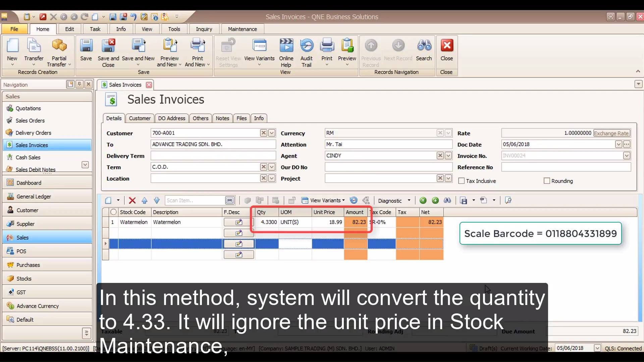This screenshot has height=362, width=644.
Task: Open the Notes tab
Action: pos(222,118)
